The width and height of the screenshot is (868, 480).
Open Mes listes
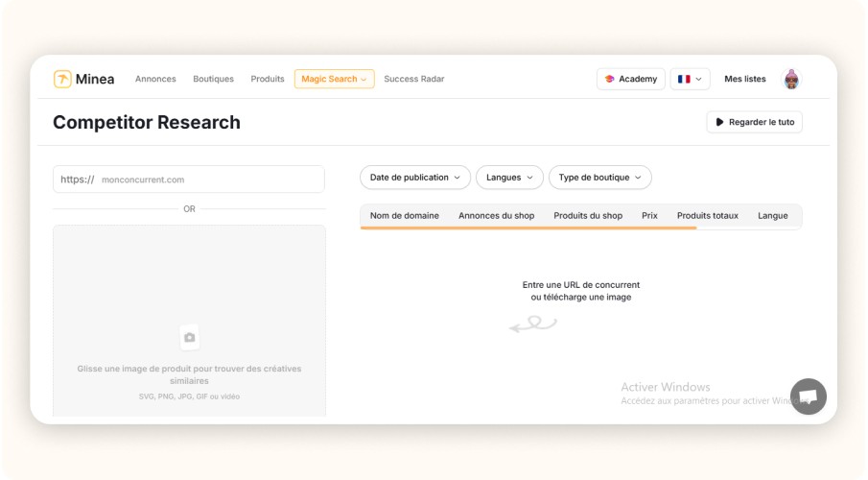coord(744,79)
